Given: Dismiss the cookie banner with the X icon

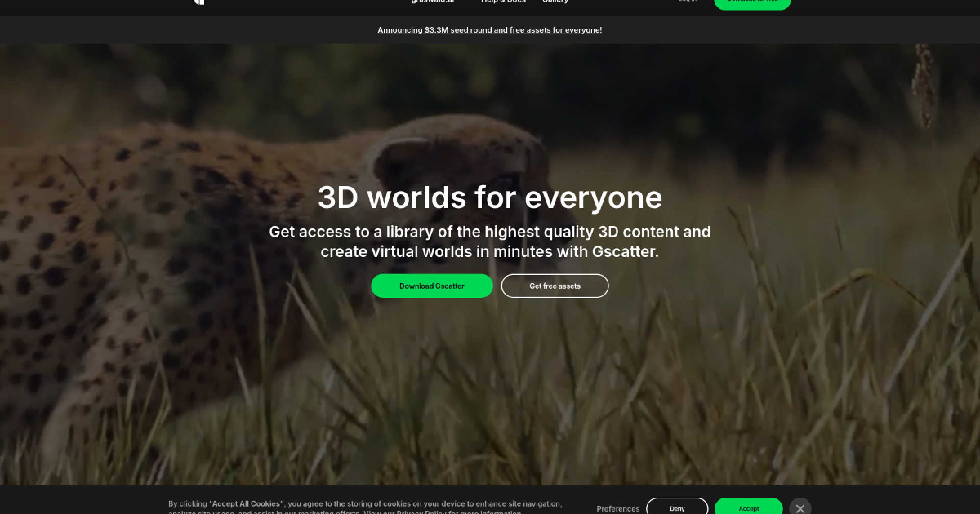Looking at the screenshot, I should pyautogui.click(x=800, y=507).
